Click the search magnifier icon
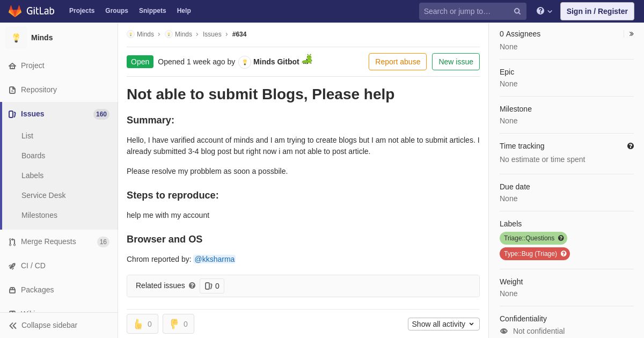The image size is (644, 338). [517, 11]
